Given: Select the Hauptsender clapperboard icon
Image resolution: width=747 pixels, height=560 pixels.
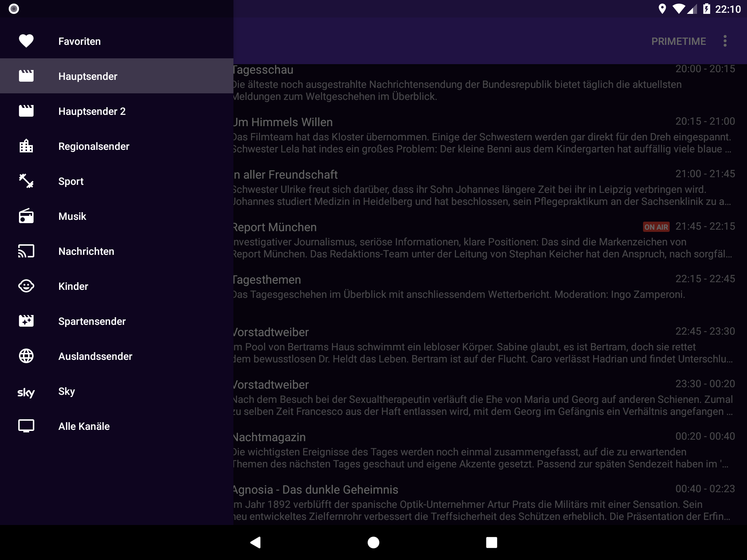Looking at the screenshot, I should [26, 76].
